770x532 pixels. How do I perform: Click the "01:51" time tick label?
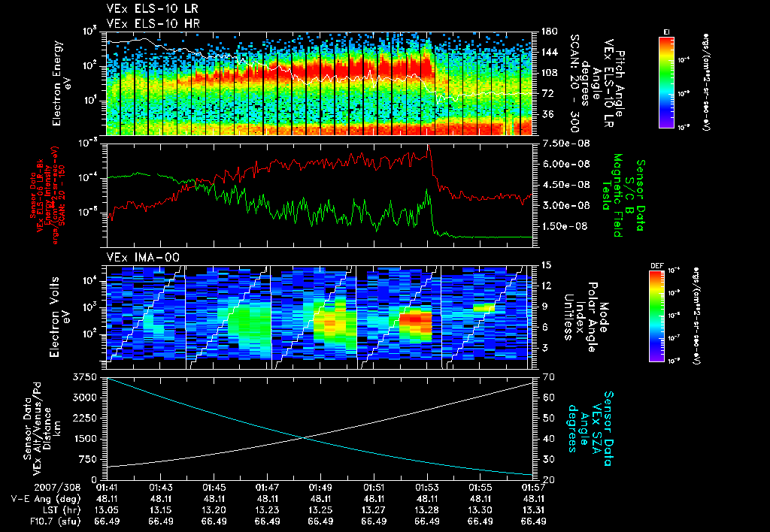(374, 488)
